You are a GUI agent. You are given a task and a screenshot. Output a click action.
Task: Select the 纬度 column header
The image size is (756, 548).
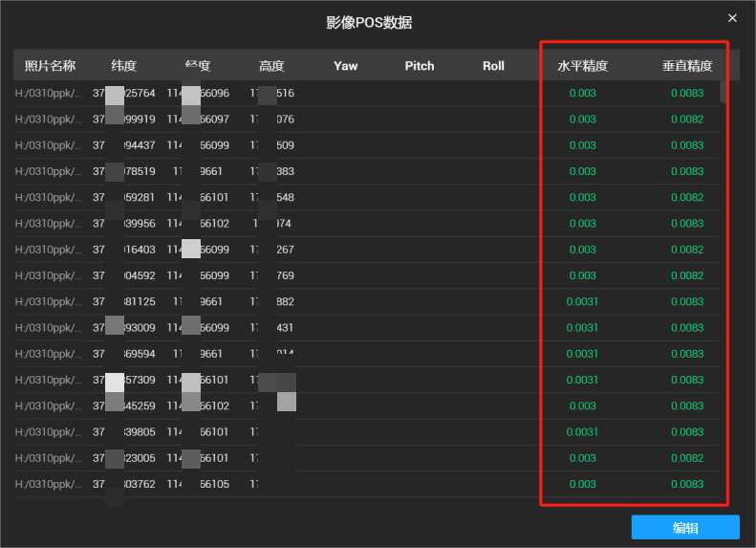pos(124,66)
